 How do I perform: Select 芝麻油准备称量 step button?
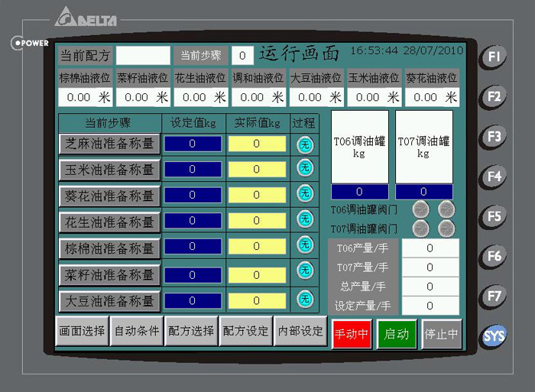(x=109, y=144)
